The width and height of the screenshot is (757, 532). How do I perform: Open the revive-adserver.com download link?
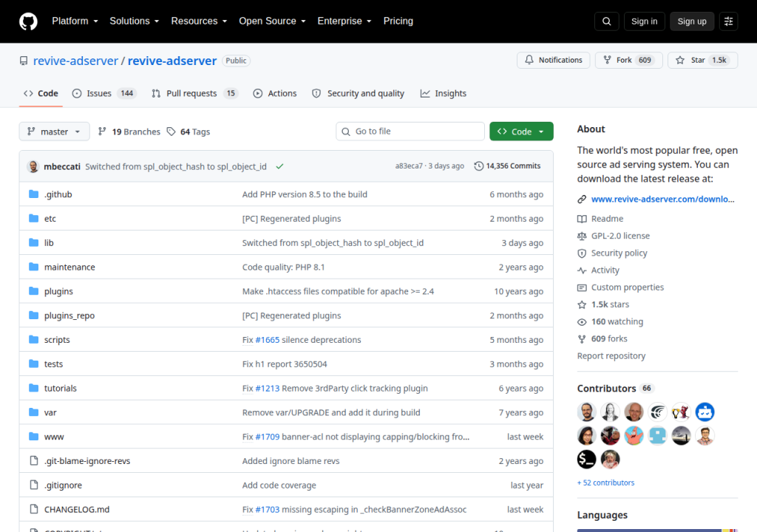662,199
